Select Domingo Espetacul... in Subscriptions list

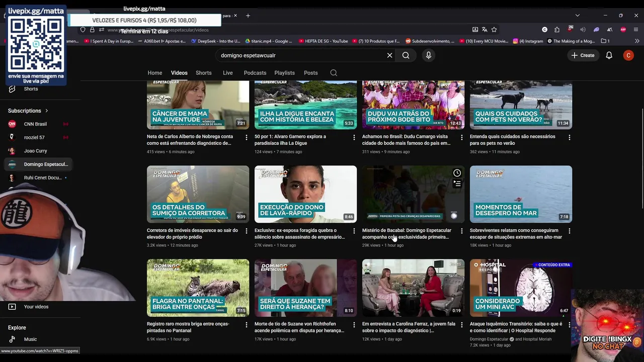click(37, 164)
